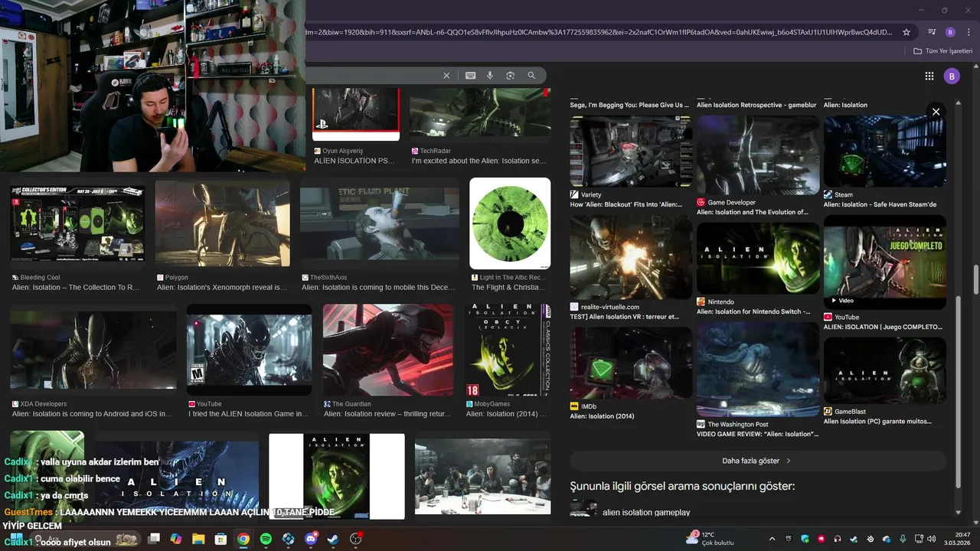Image resolution: width=980 pixels, height=551 pixels.
Task: Open File Explorer from taskbar
Action: tap(198, 539)
